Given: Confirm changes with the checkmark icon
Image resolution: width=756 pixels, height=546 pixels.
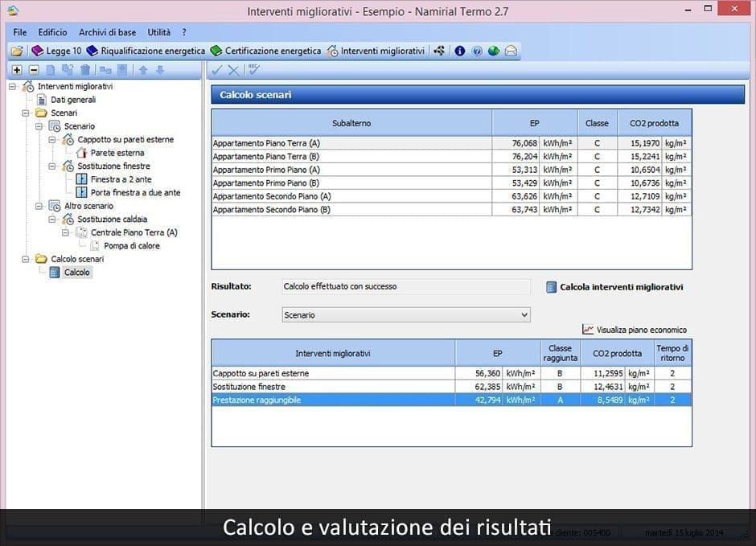Looking at the screenshot, I should pyautogui.click(x=217, y=70).
